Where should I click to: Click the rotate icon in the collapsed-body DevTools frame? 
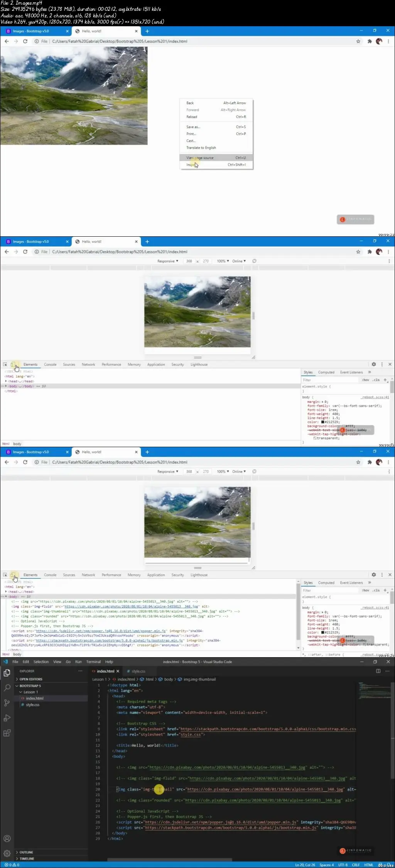[x=255, y=261]
